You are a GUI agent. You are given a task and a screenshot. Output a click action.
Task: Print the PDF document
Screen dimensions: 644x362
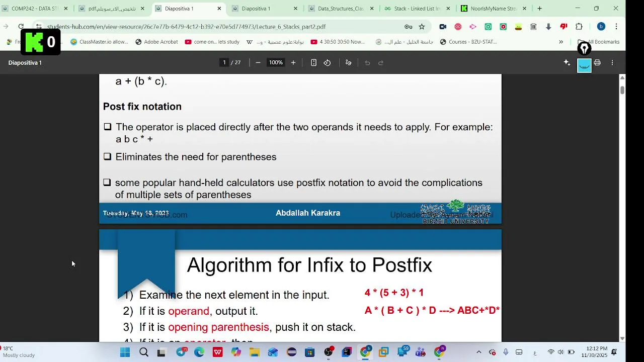597,62
